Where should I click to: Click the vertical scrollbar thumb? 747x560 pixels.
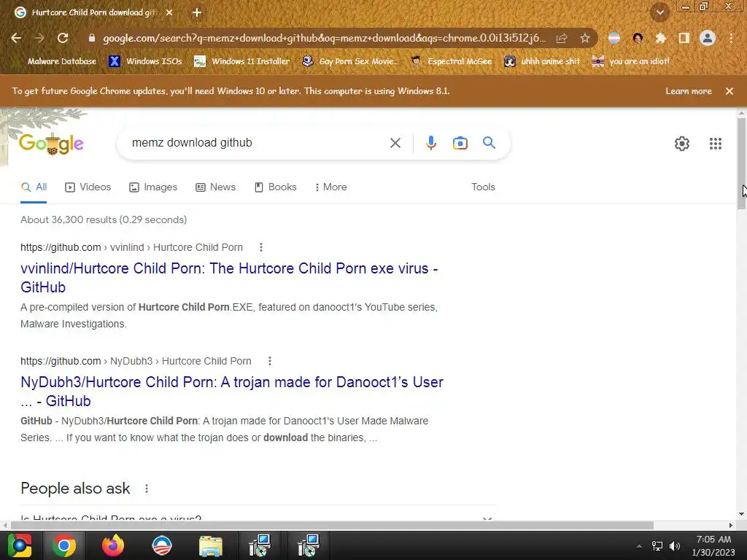[741, 163]
